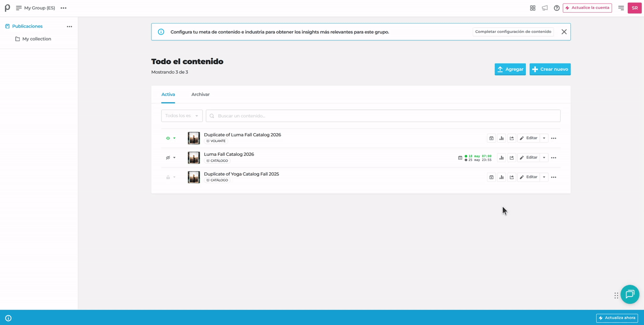Focus the Buscar un contenido search field
The width and height of the screenshot is (644, 325).
coord(383,116)
